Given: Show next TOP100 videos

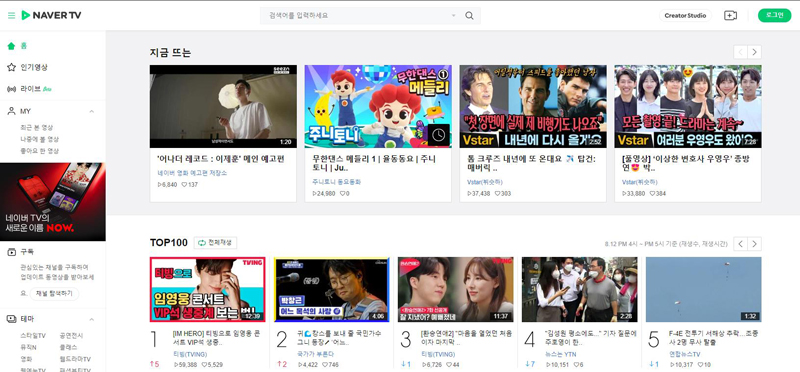Looking at the screenshot, I should click(755, 244).
